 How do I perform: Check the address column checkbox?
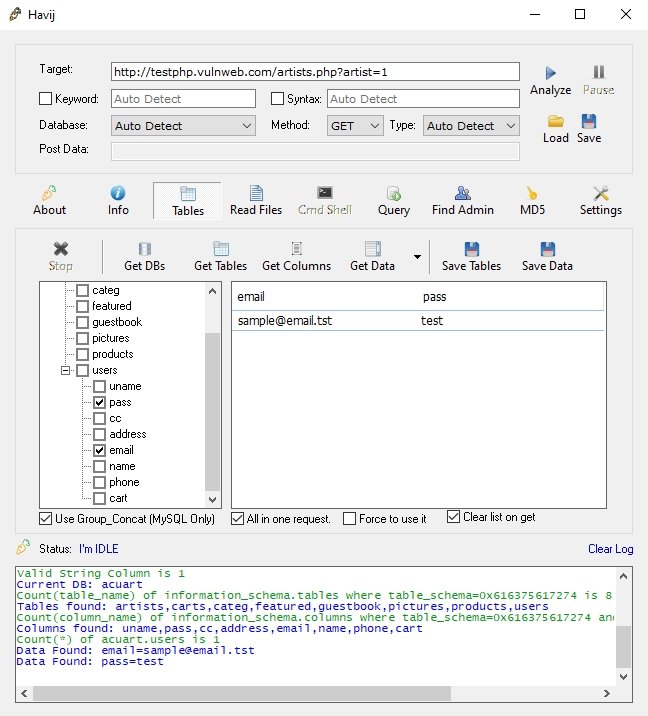(x=99, y=434)
